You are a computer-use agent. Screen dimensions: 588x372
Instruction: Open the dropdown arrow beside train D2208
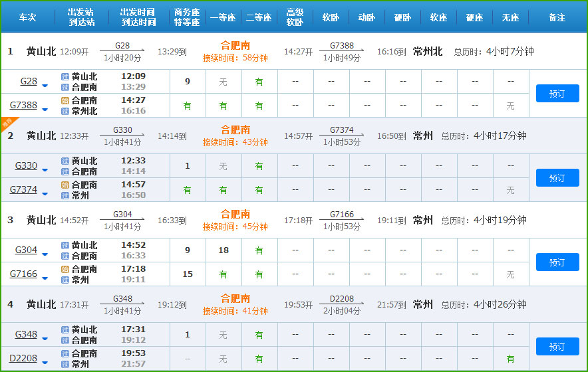pos(45,363)
